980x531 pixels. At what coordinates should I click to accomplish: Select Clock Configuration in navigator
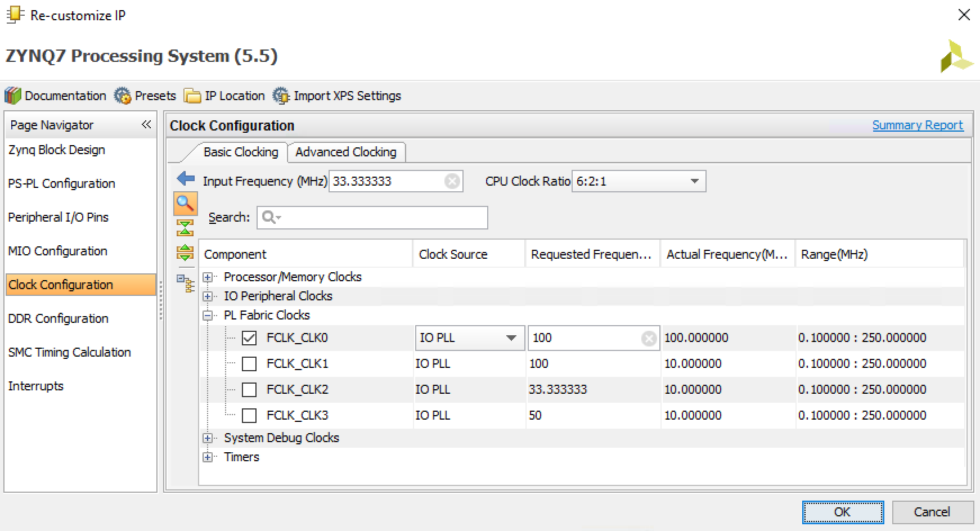[x=80, y=285]
